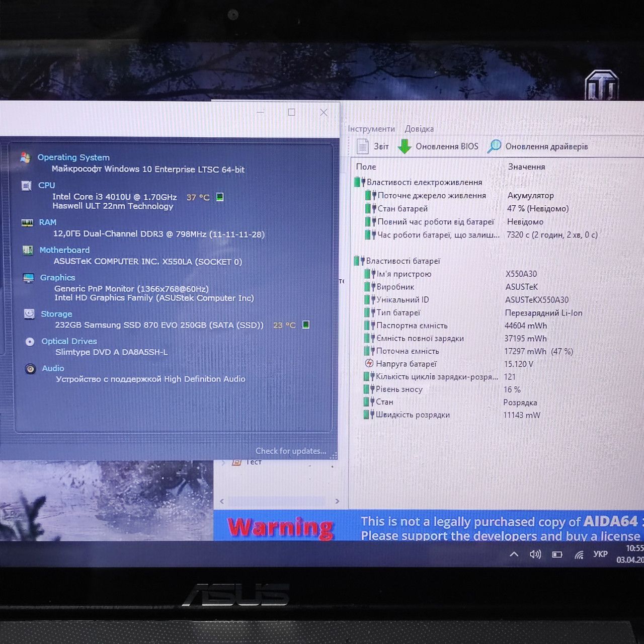Open the volume speaker tray icon
Viewport: 644px width, 644px height.
click(535, 554)
